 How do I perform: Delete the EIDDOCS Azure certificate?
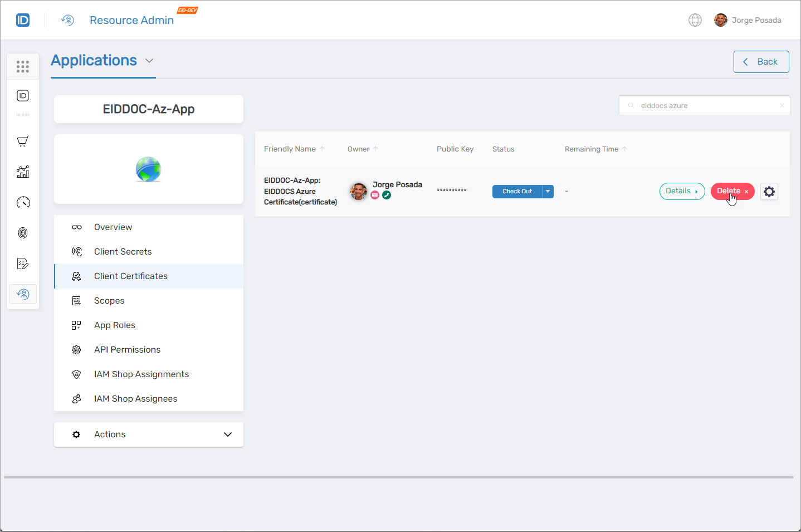point(732,191)
